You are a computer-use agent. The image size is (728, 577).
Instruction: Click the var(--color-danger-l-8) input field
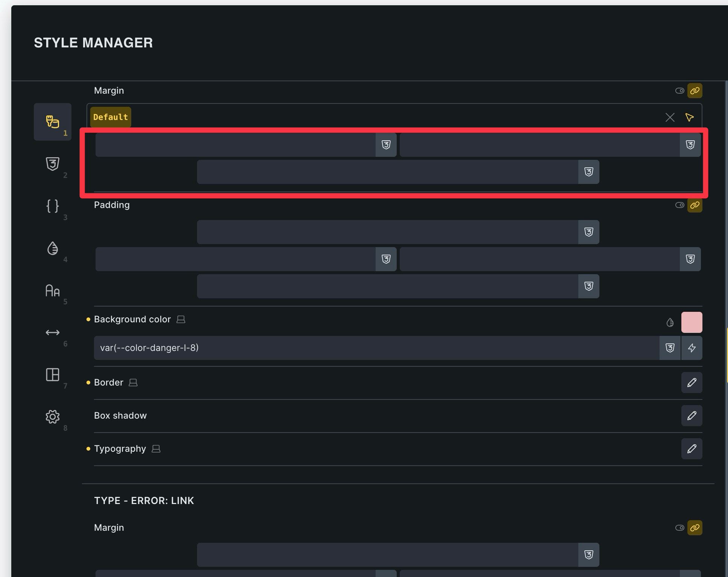point(376,348)
